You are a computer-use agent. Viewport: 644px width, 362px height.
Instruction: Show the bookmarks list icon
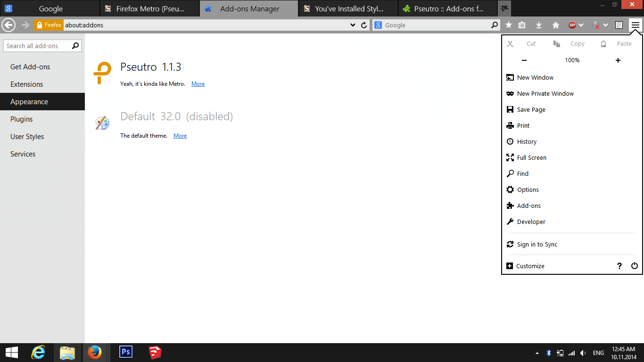522,25
